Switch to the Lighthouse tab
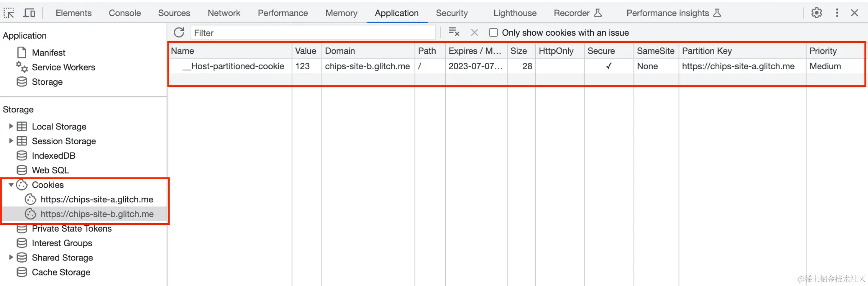868x286 pixels. (x=515, y=13)
